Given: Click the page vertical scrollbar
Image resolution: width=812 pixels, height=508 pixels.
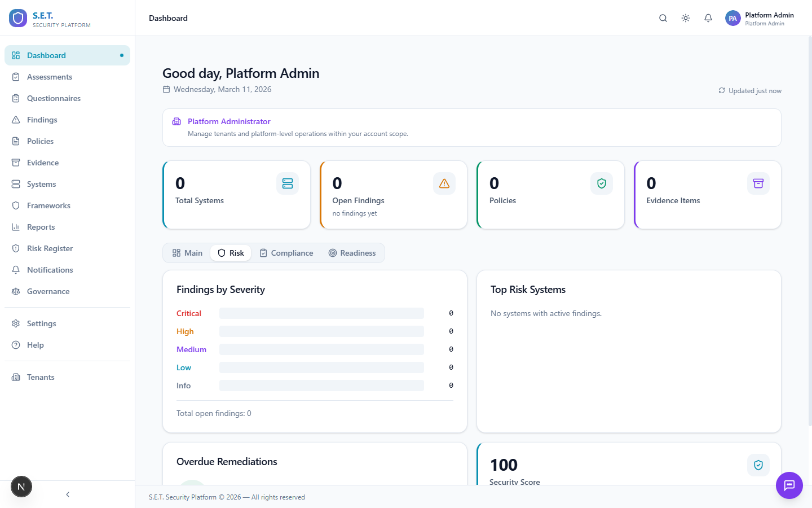Looking at the screenshot, I should [x=810, y=231].
